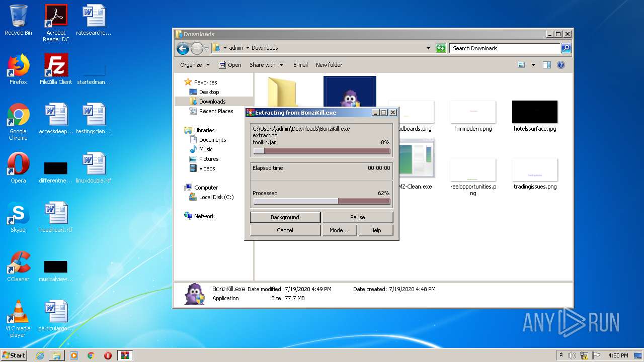Click New folder in toolbar

[x=329, y=65]
